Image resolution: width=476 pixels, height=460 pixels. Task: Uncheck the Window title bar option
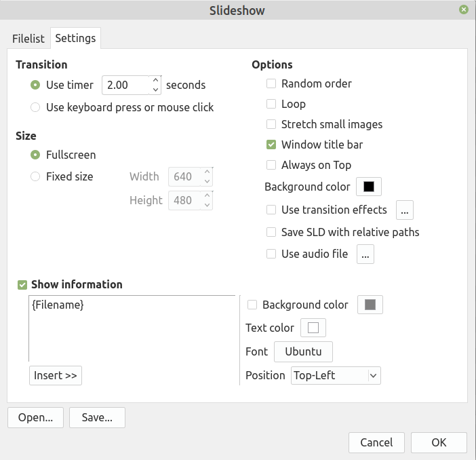271,145
